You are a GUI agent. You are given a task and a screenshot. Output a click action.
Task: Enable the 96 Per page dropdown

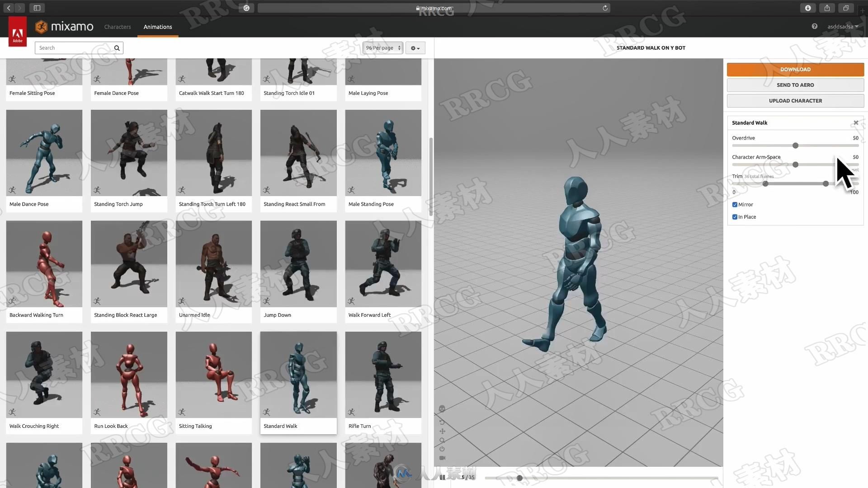[x=382, y=47]
